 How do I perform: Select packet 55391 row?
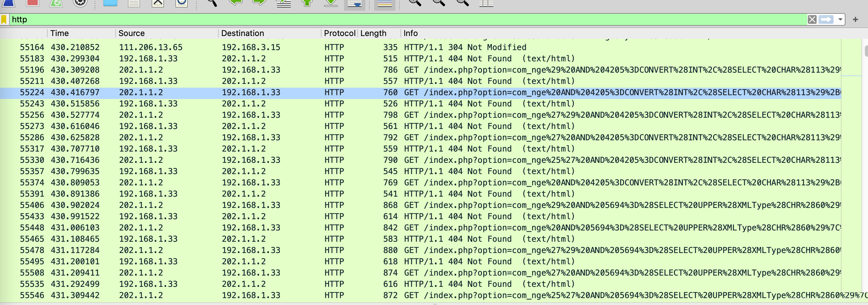pyautogui.click(x=421, y=194)
